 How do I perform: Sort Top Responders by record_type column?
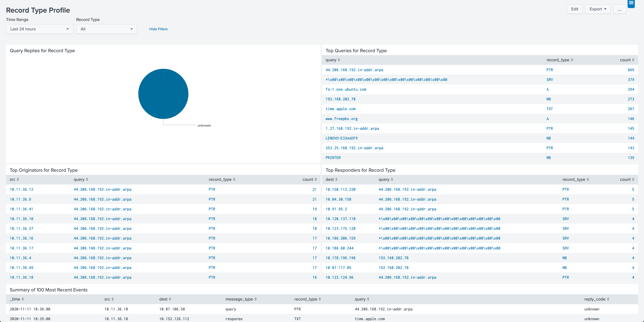pos(576,180)
